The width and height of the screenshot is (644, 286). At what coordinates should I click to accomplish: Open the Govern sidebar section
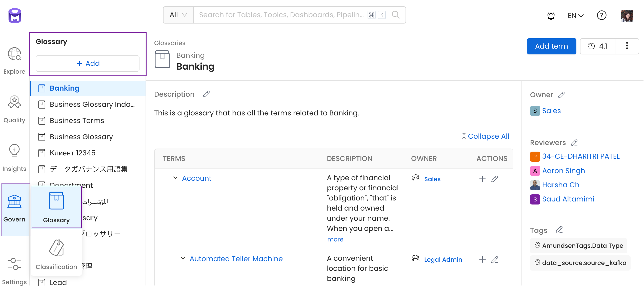[16, 209]
